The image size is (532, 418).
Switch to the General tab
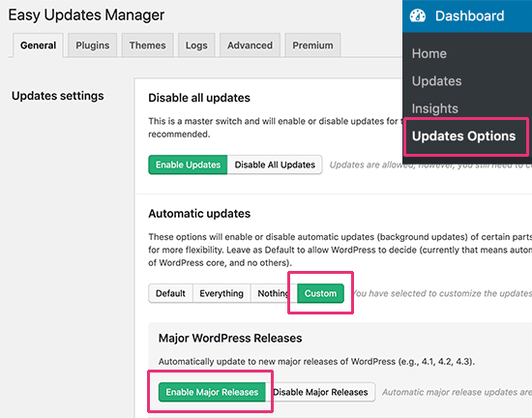coord(38,45)
